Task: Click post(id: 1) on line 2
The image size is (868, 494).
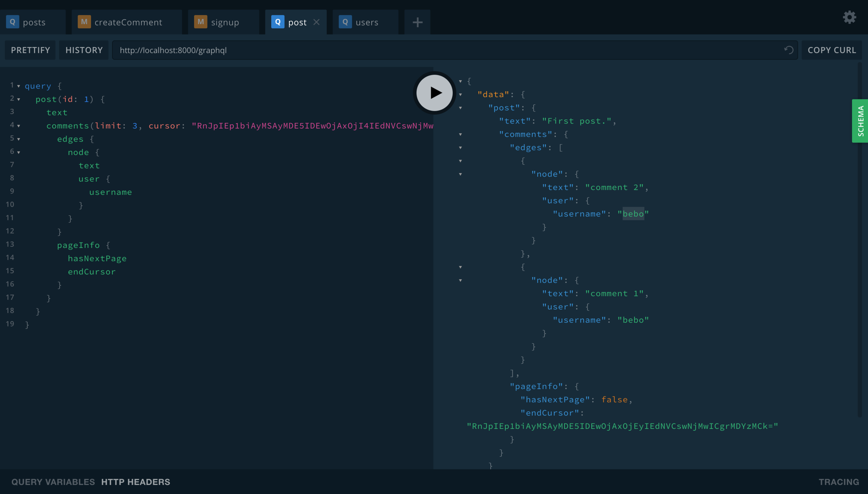Action: coord(65,99)
